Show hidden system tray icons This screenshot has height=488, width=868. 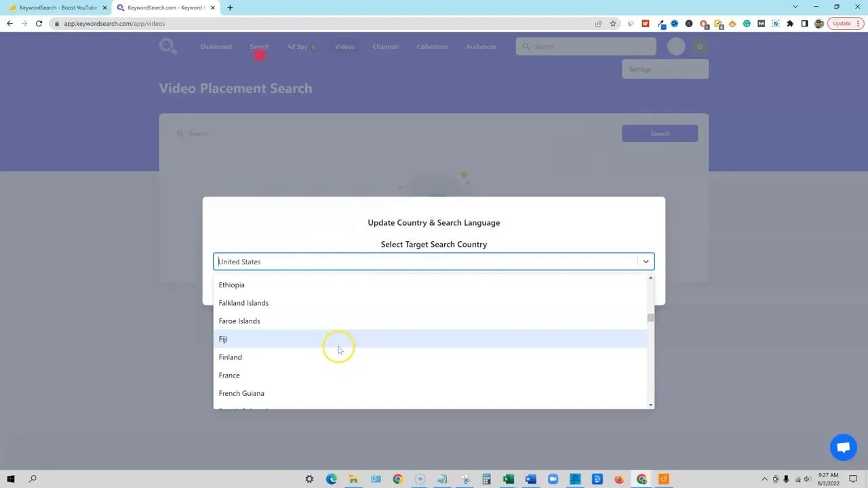(764, 479)
